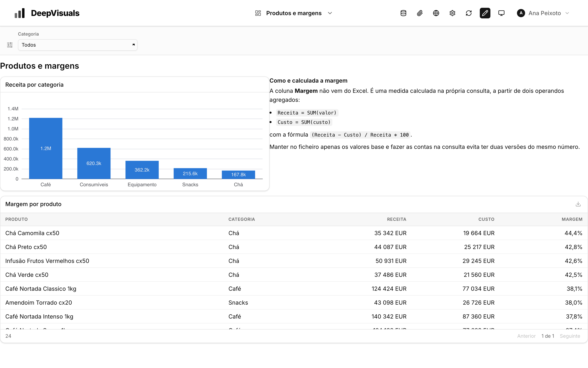Click the Receita por categoria chart title
The image size is (588, 368).
tap(34, 84)
